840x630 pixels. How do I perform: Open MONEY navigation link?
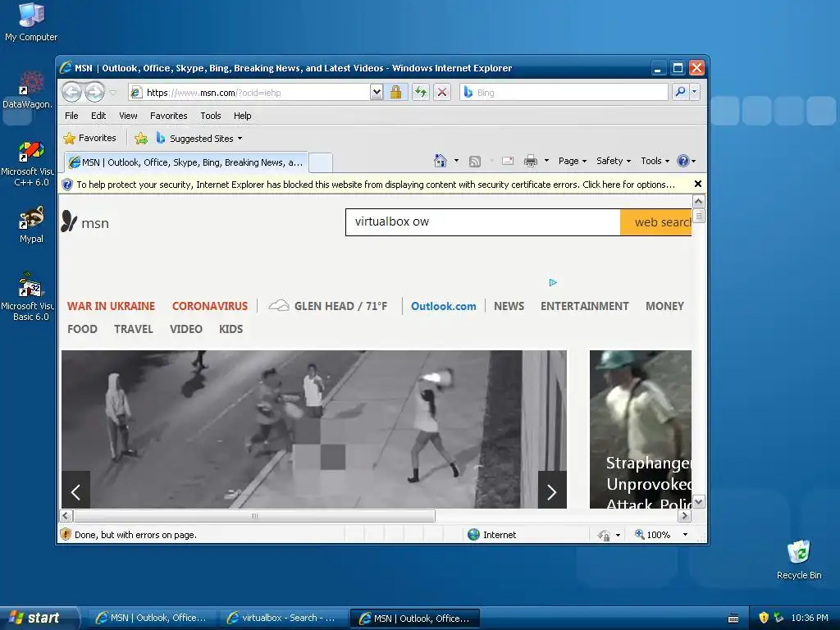(x=664, y=306)
